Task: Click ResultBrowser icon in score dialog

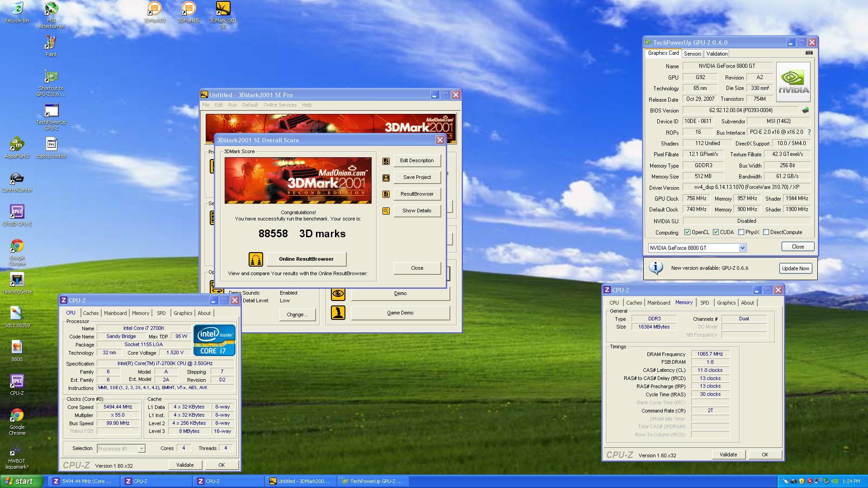Action: [386, 194]
